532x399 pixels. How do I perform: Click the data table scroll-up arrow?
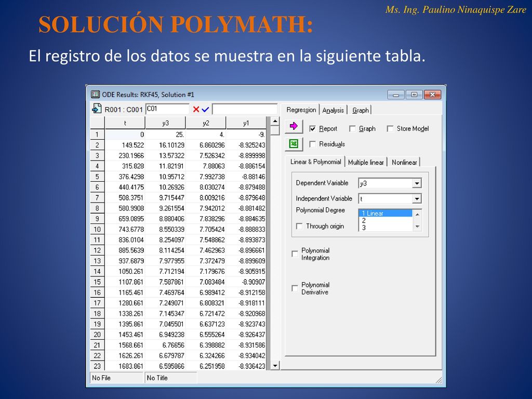(275, 121)
